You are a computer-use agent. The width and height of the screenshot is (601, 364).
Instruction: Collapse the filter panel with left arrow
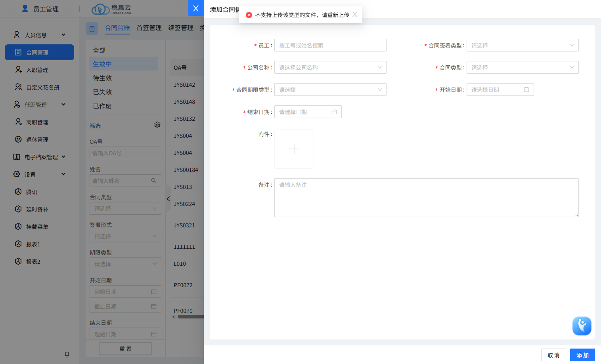[168, 199]
